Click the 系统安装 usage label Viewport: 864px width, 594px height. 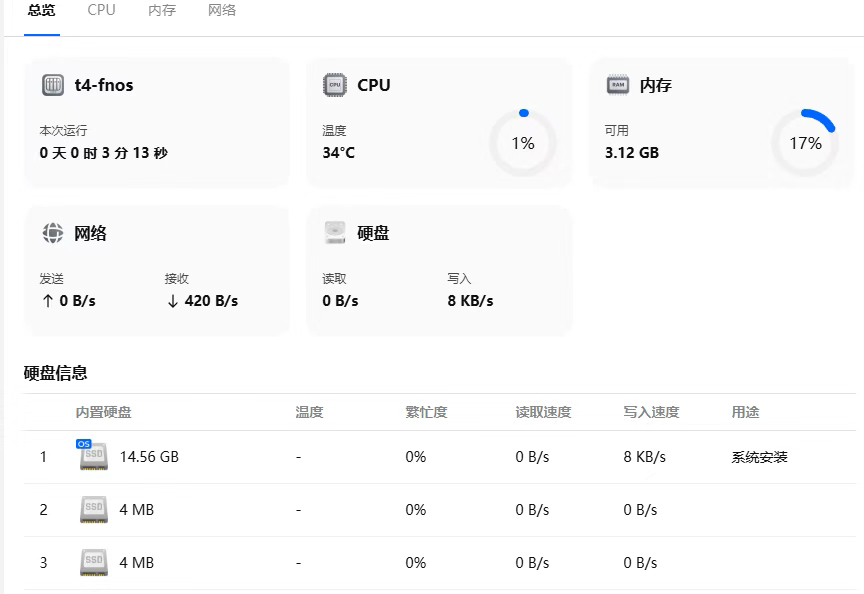[759, 457]
